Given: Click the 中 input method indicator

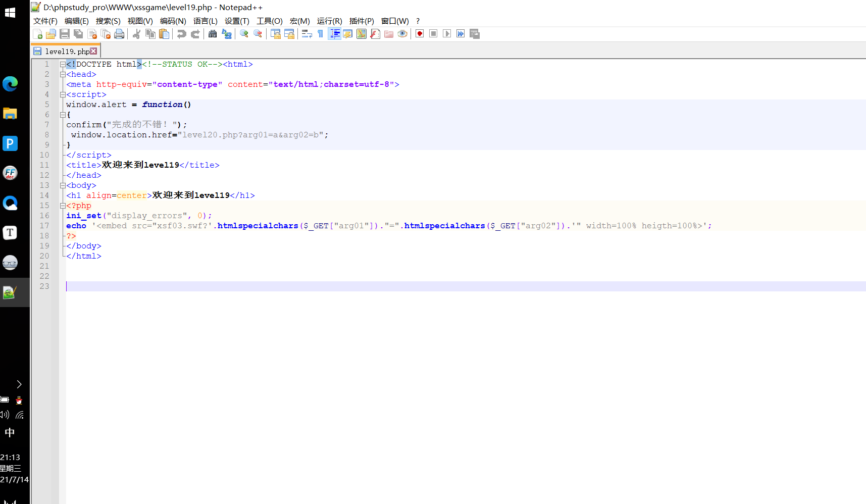Looking at the screenshot, I should (10, 432).
